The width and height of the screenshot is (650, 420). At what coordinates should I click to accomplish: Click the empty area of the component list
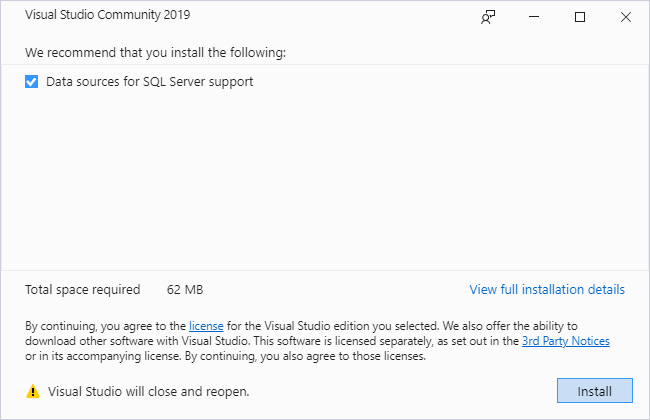coord(324,180)
